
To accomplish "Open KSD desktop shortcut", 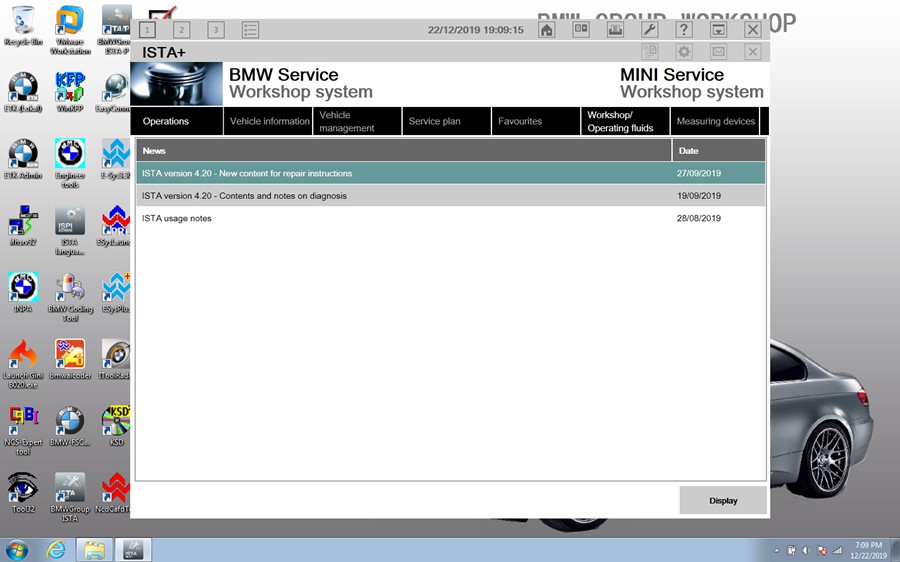I will pyautogui.click(x=117, y=426).
